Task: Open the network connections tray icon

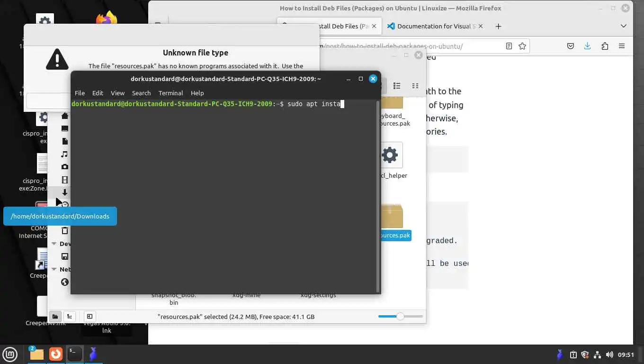Action: 597,355
